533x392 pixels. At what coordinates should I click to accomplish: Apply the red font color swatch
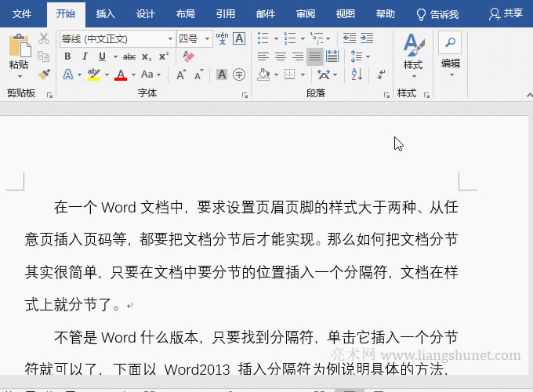point(120,74)
